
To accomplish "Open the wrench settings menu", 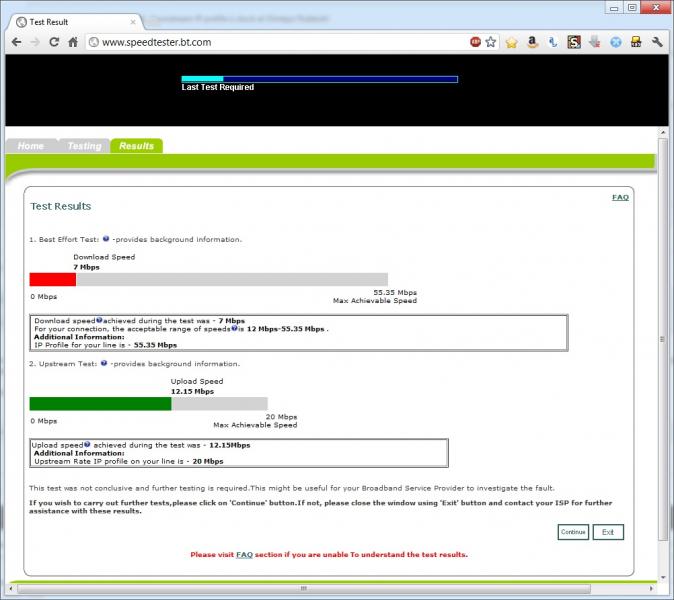I will click(657, 42).
